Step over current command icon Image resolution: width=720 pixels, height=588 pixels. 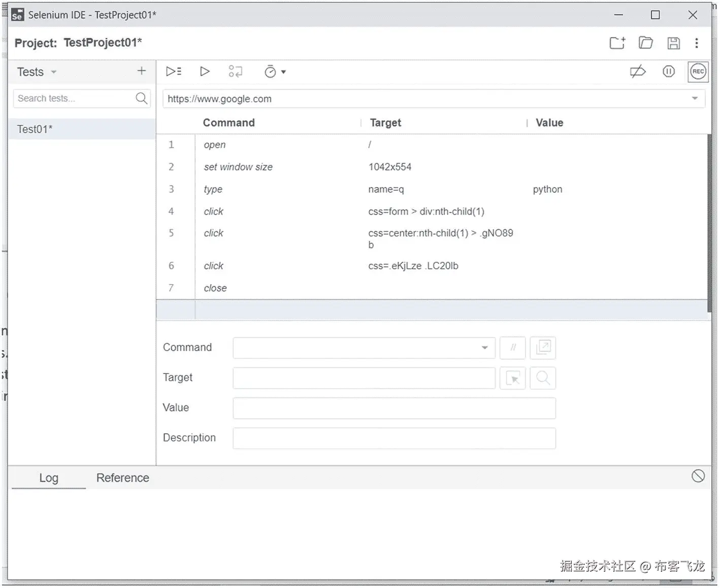coord(235,72)
